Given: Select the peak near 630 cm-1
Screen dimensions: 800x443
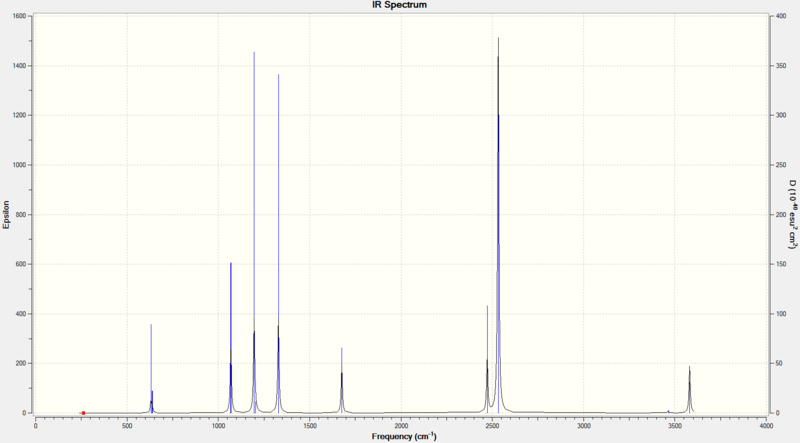Looking at the screenshot, I should click(x=151, y=368).
